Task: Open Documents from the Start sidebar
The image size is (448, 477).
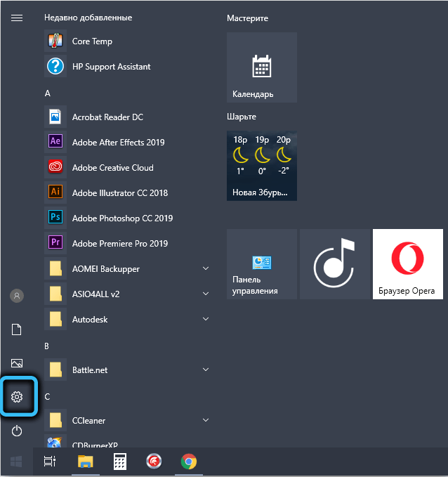Action: pyautogui.click(x=17, y=329)
